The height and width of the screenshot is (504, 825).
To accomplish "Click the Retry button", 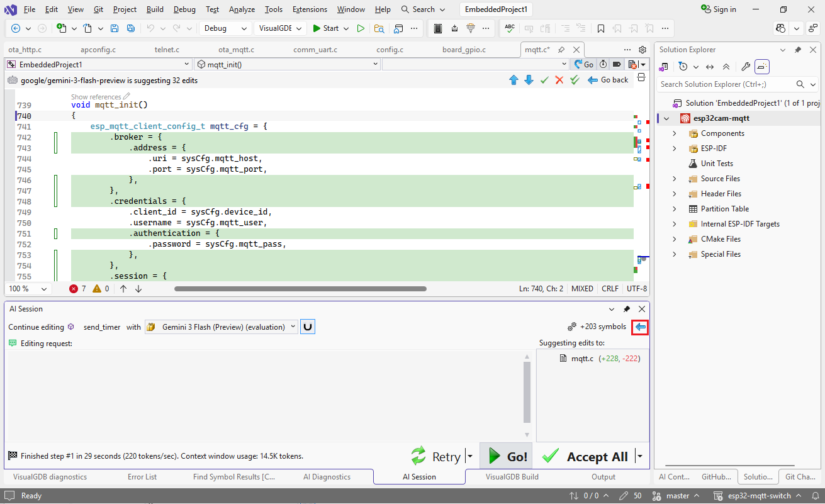I will pyautogui.click(x=437, y=457).
